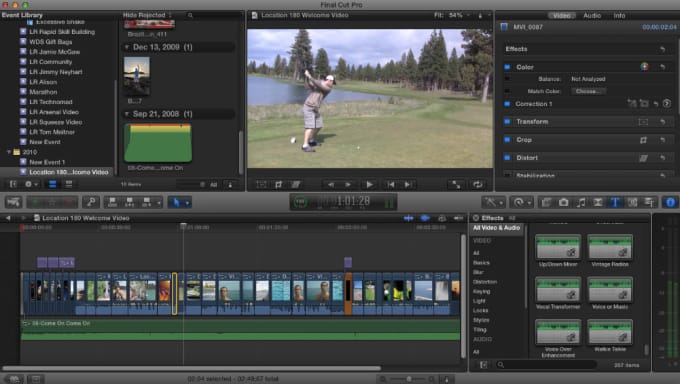680x384 pixels.
Task: Toggle viewer fullscreen playback icon
Action: pyautogui.click(x=456, y=185)
